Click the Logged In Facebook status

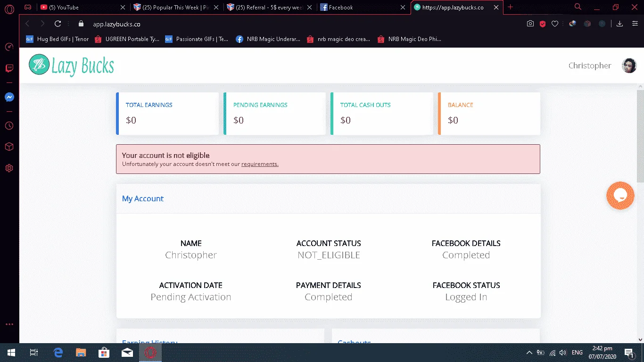466,297
